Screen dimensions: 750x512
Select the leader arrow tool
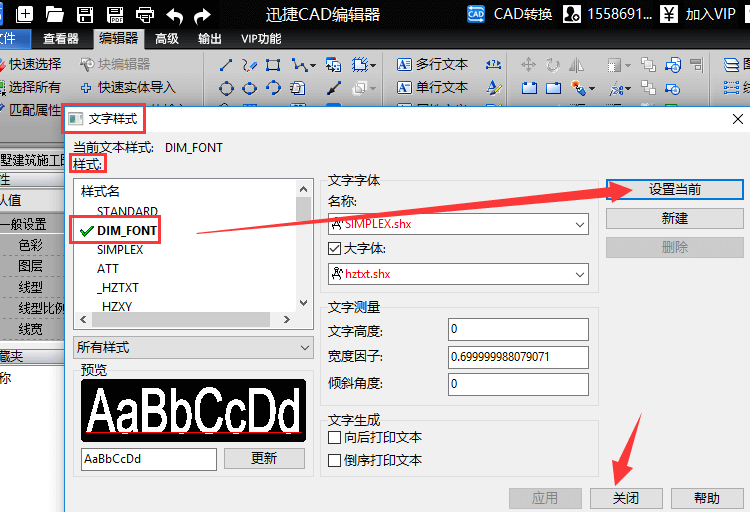pos(333,88)
